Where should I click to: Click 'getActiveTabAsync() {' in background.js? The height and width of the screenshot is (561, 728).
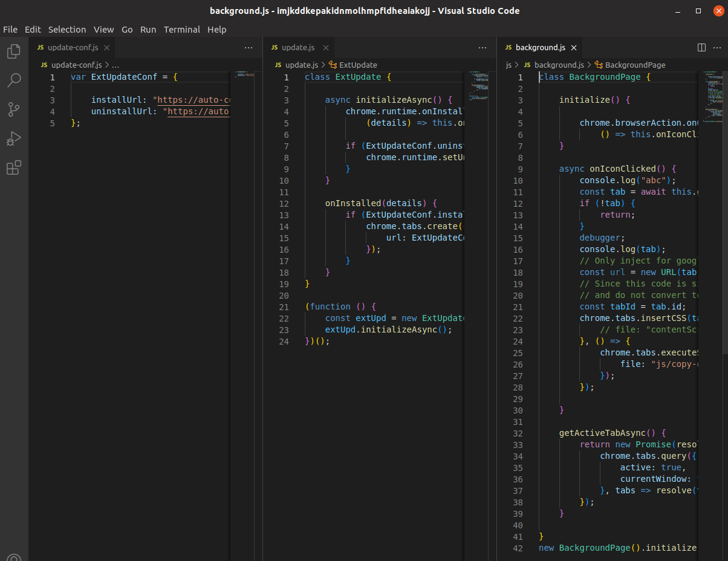click(613, 433)
